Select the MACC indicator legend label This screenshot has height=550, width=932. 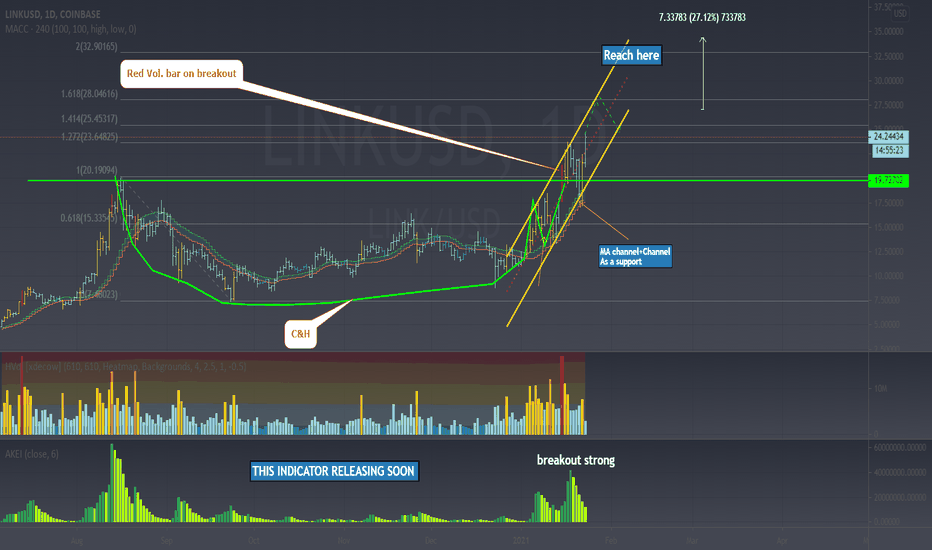pos(71,29)
